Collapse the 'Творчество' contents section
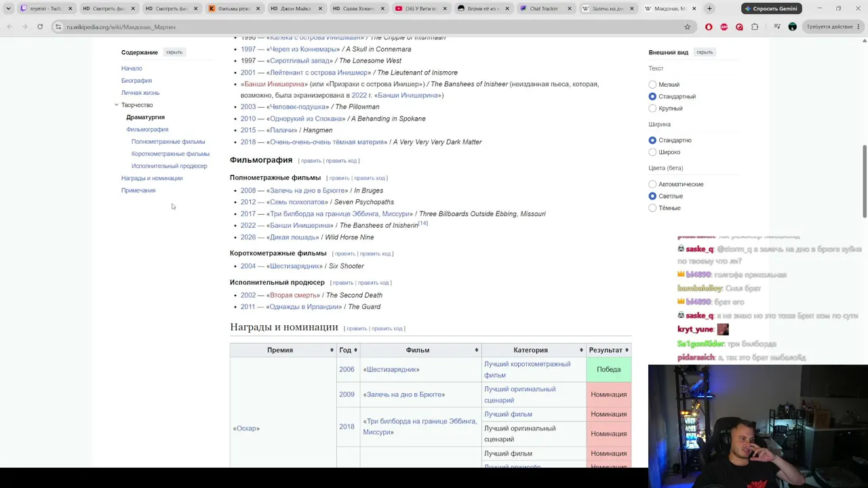The width and height of the screenshot is (868, 488). 117,105
